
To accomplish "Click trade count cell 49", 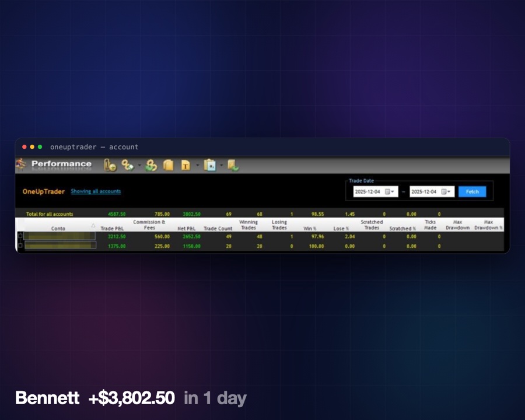I will click(229, 236).
